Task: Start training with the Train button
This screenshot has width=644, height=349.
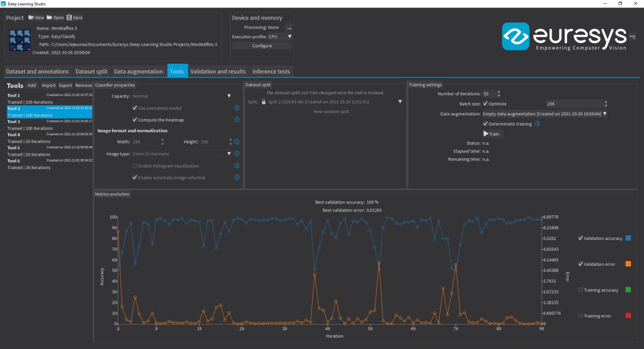Action: tap(491, 134)
